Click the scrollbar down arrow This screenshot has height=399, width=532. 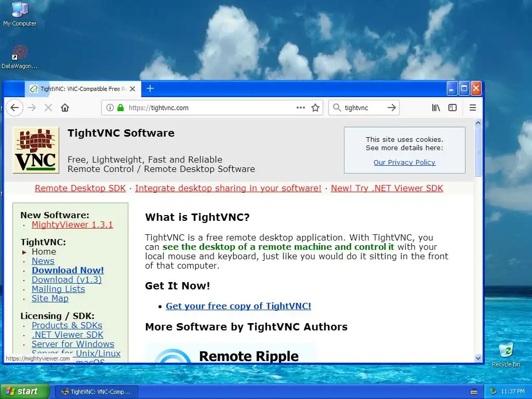(478, 358)
